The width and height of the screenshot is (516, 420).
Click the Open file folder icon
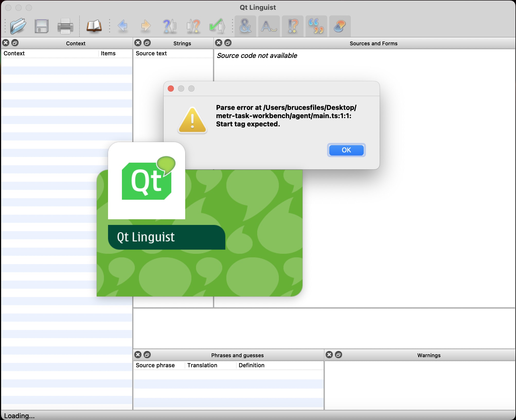tap(18, 26)
